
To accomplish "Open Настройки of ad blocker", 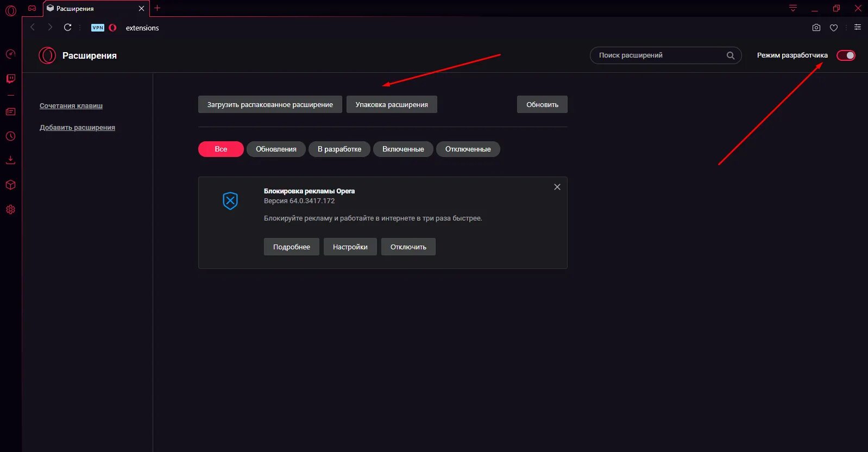I will (350, 247).
